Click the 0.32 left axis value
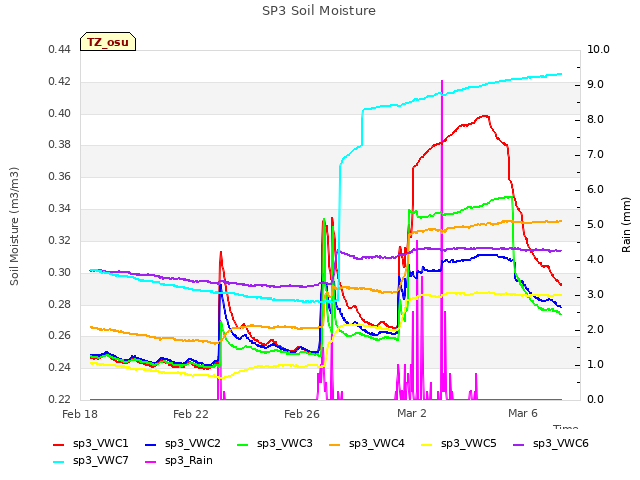This screenshot has height=480, width=640. [x=60, y=240]
